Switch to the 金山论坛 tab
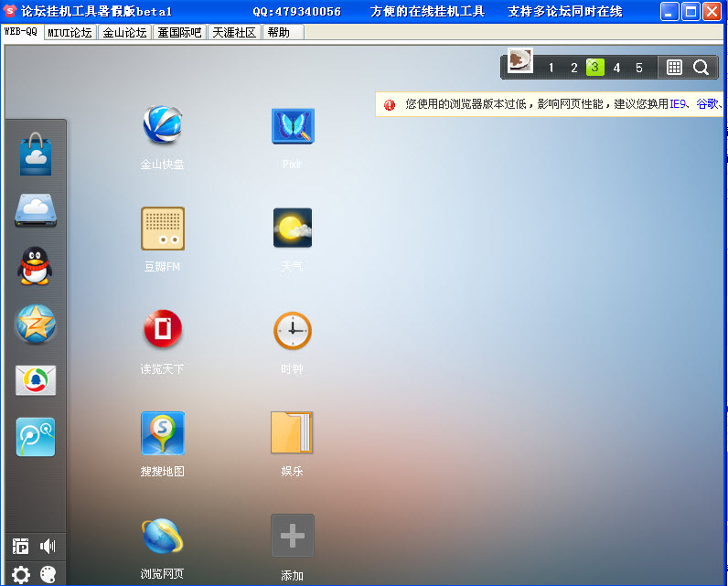The image size is (728, 586). coord(125,33)
